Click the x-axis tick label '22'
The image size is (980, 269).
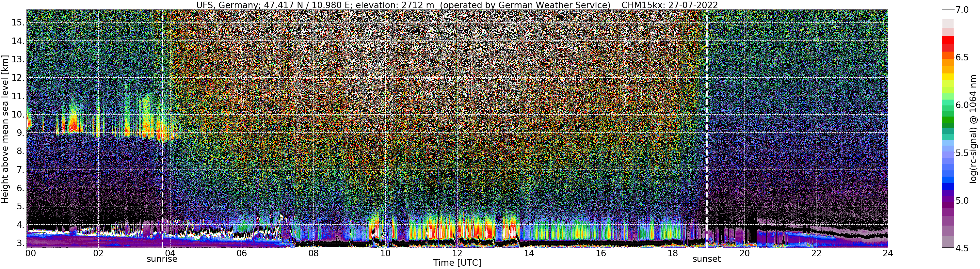(816, 253)
